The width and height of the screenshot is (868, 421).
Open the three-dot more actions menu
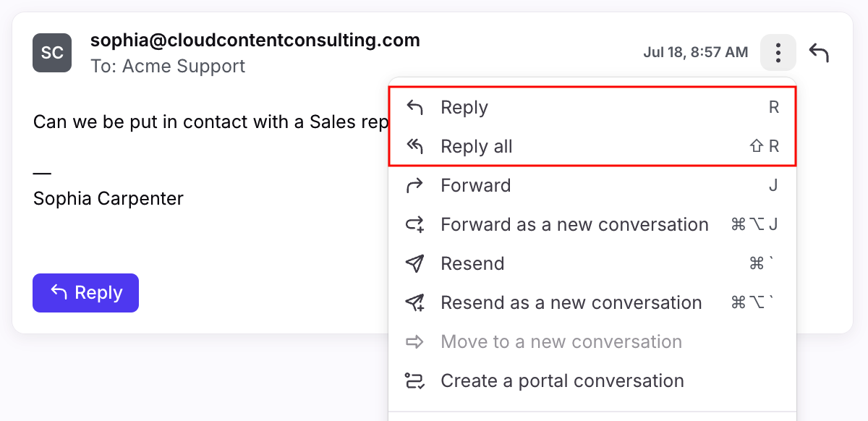(x=778, y=53)
